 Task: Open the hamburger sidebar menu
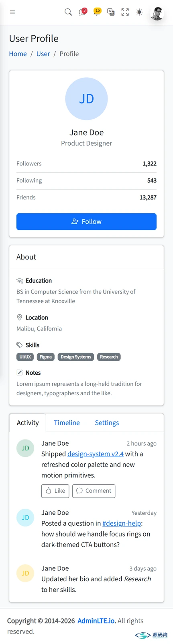coord(12,12)
